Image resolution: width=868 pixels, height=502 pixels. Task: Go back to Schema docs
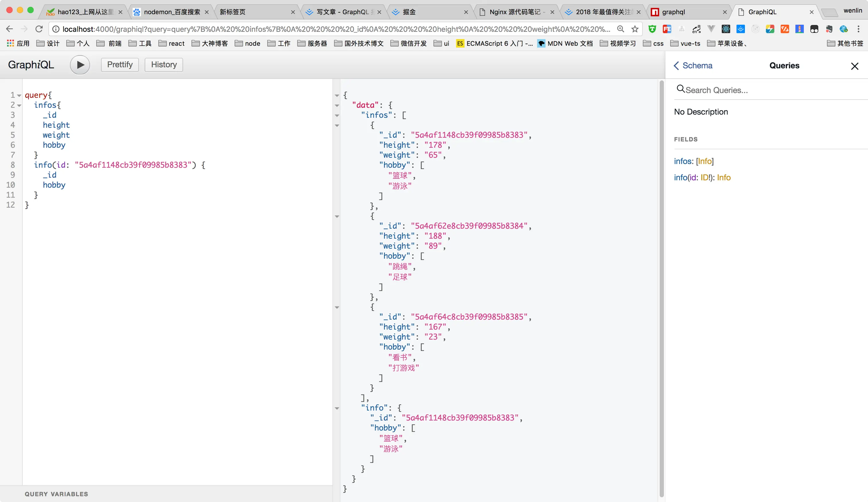693,65
